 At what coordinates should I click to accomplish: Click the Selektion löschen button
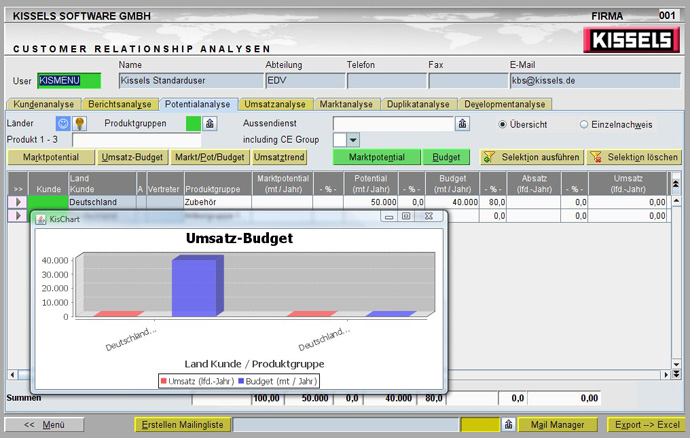pyautogui.click(x=634, y=157)
